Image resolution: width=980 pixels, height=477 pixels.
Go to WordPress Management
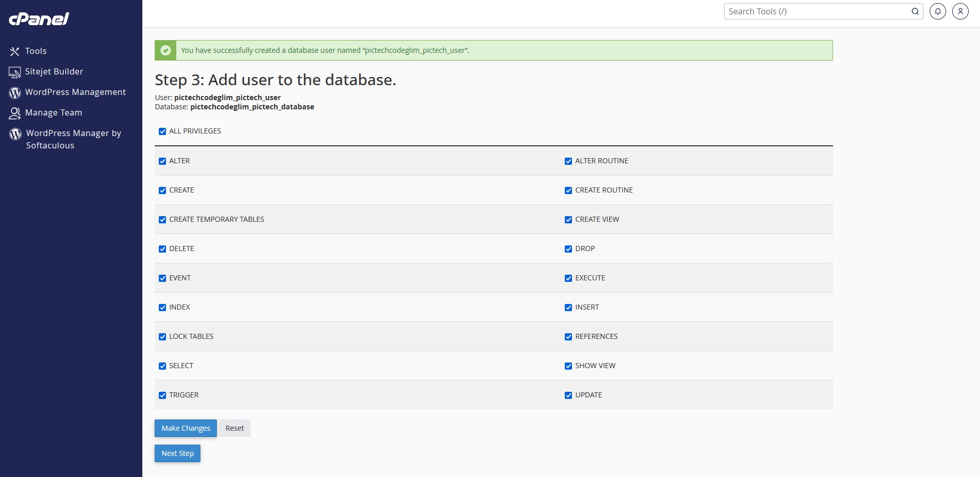(x=76, y=92)
